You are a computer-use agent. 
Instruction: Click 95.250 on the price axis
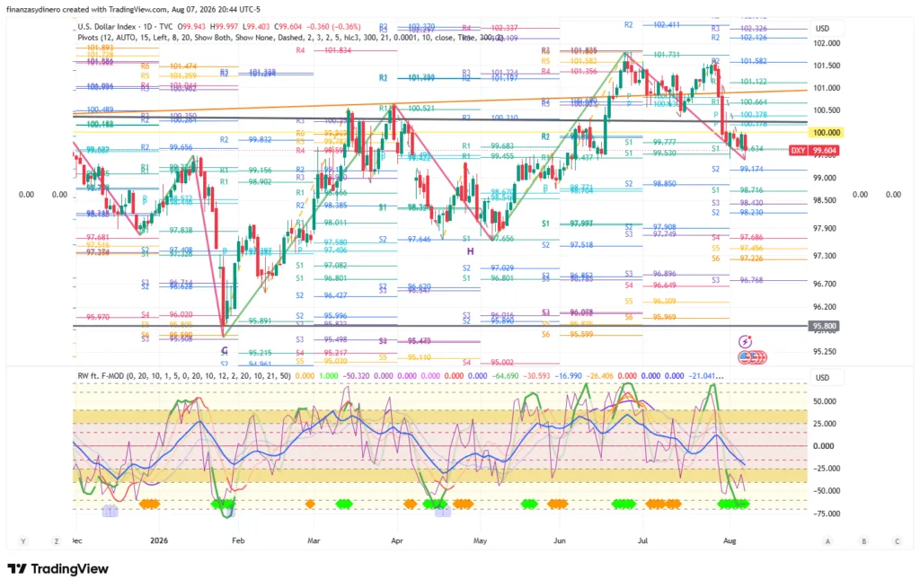[825, 352]
